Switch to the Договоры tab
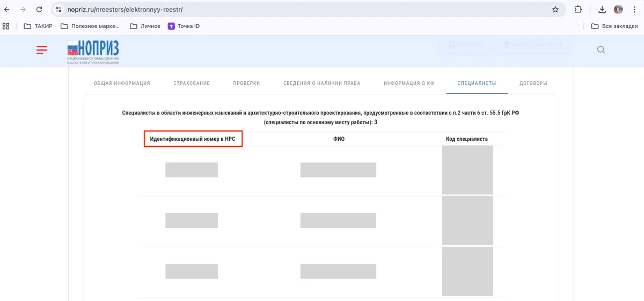Viewport: 644px width, 301px height. click(533, 83)
